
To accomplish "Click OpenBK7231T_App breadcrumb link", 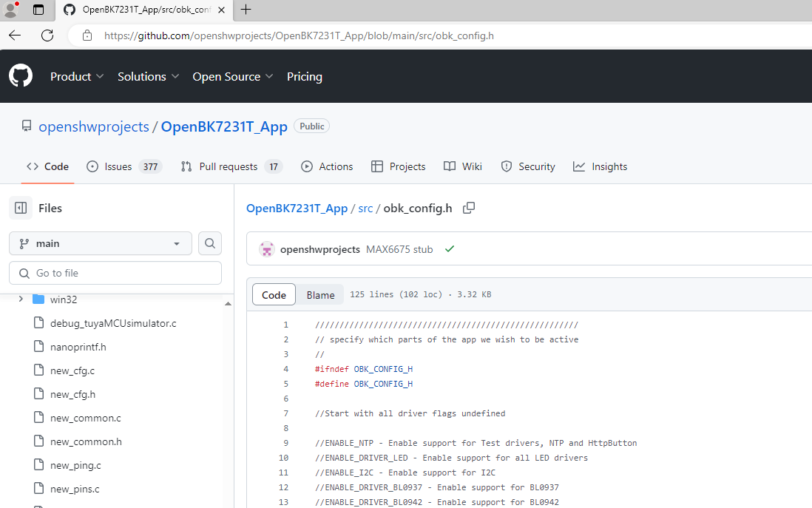I will (x=297, y=209).
